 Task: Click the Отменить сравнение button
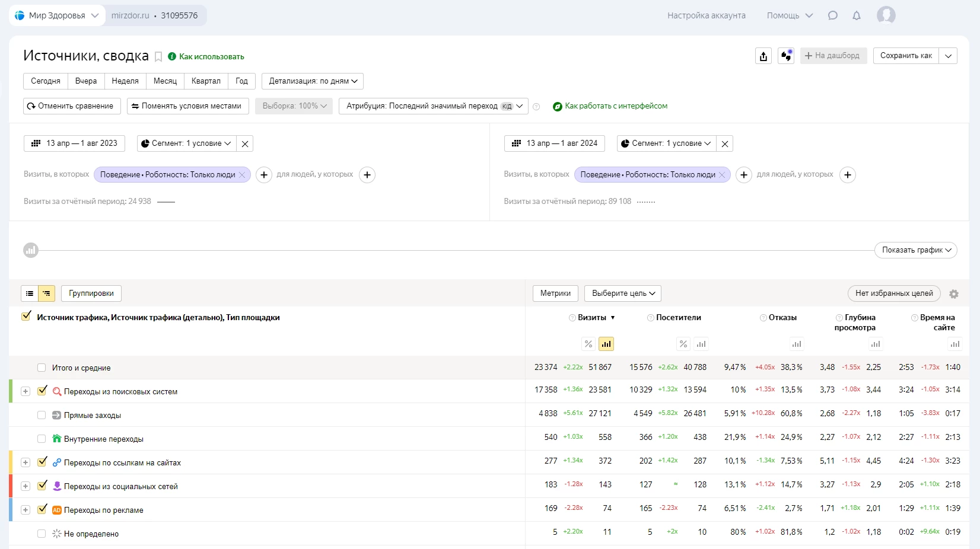pyautogui.click(x=72, y=106)
